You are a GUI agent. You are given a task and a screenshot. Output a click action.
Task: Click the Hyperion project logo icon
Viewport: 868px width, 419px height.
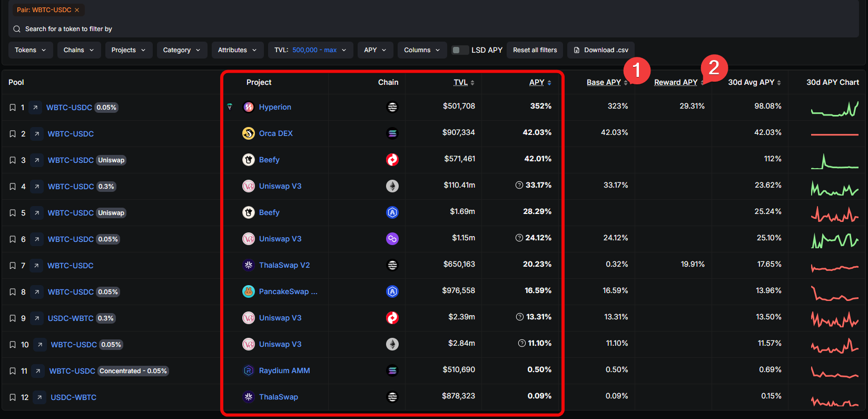[249, 107]
